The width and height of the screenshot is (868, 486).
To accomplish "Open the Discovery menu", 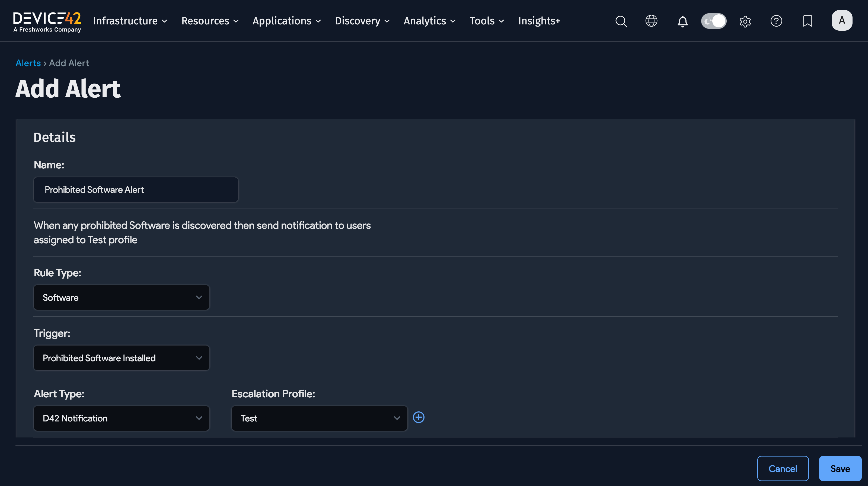I will [362, 21].
